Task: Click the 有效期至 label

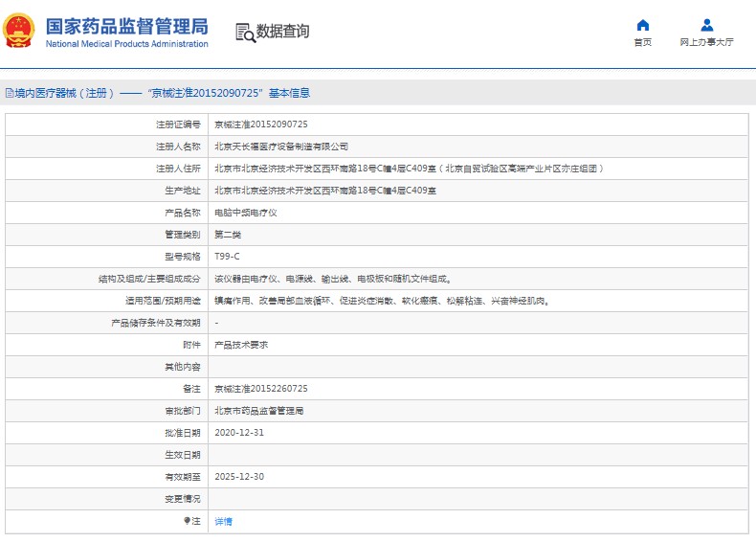Action: 182,477
